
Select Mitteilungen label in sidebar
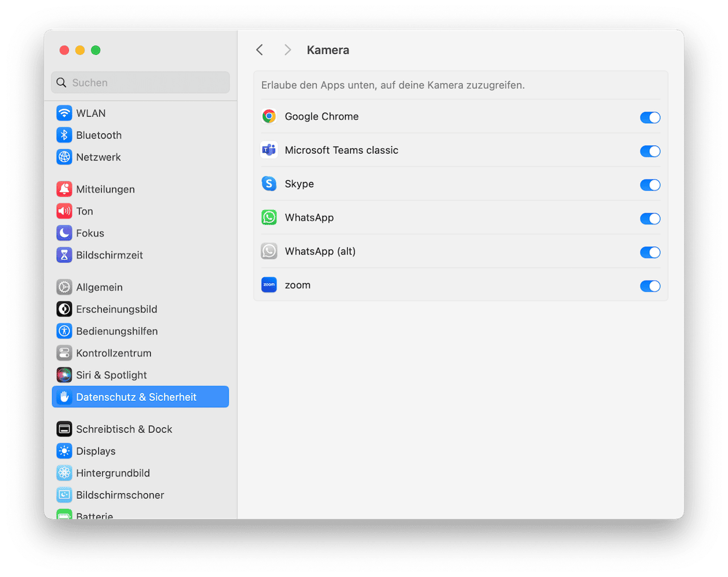[105, 189]
